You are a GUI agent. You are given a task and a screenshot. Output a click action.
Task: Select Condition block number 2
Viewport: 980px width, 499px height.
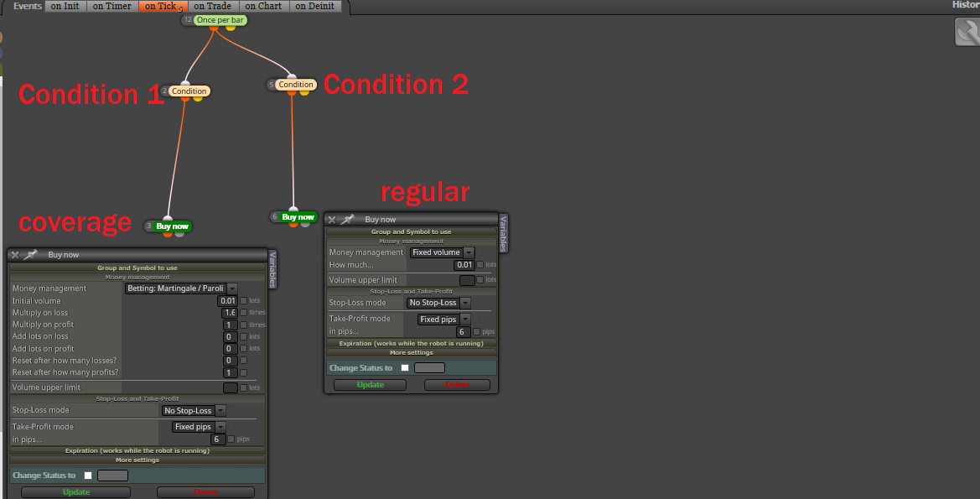point(189,91)
